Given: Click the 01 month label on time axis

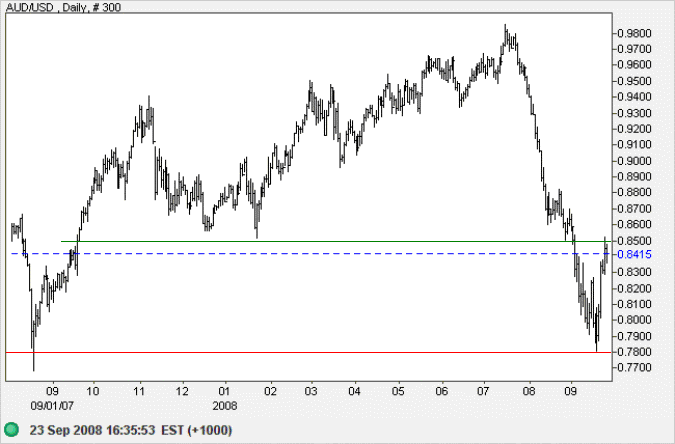Looking at the screenshot, I should point(224,391).
